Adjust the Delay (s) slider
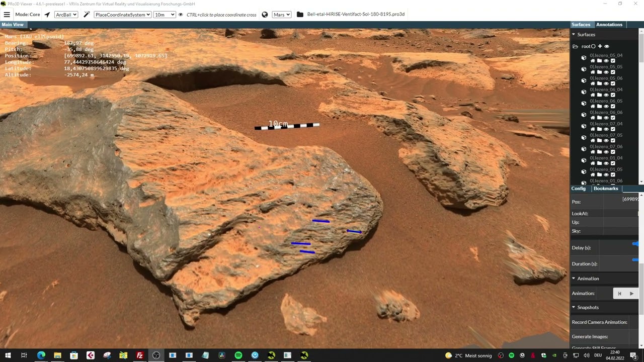The height and width of the screenshot is (362, 644). point(635,244)
